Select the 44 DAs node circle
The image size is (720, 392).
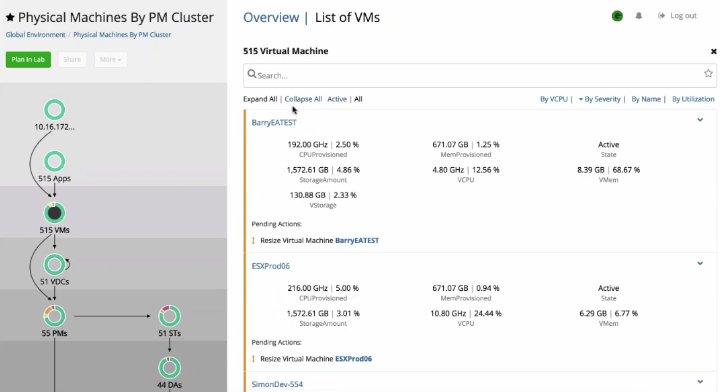pyautogui.click(x=169, y=368)
